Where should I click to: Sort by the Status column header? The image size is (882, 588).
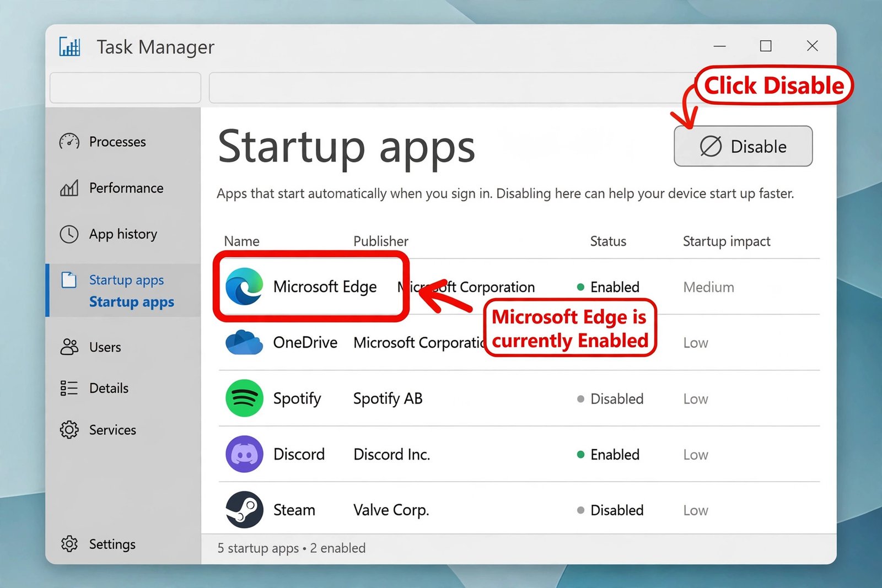click(608, 241)
